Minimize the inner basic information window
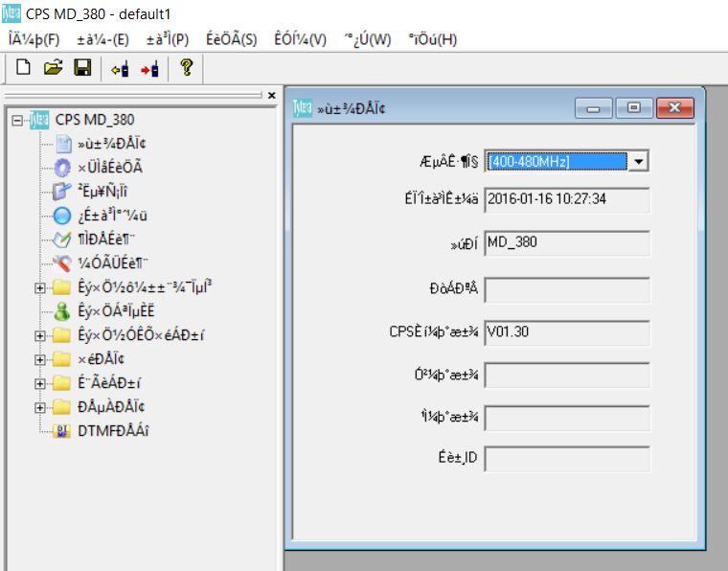728x571 pixels. [x=593, y=108]
